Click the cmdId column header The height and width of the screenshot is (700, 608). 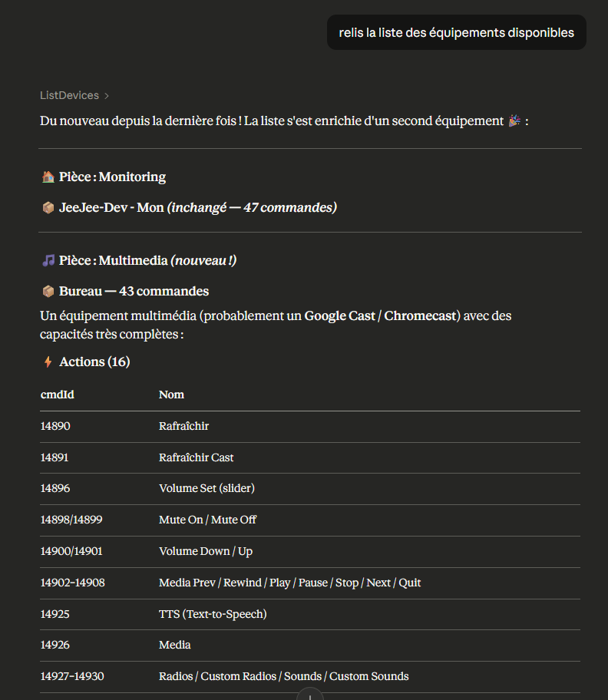(57, 395)
